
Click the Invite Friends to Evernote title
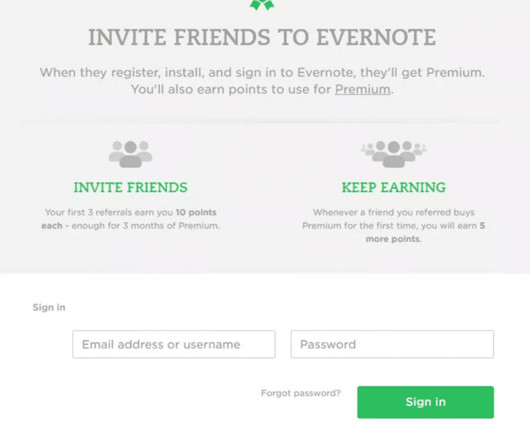click(x=262, y=37)
